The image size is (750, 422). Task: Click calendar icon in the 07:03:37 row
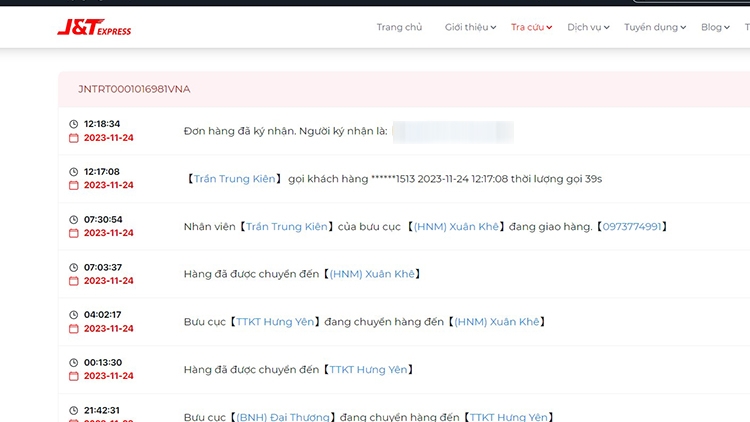tap(74, 281)
